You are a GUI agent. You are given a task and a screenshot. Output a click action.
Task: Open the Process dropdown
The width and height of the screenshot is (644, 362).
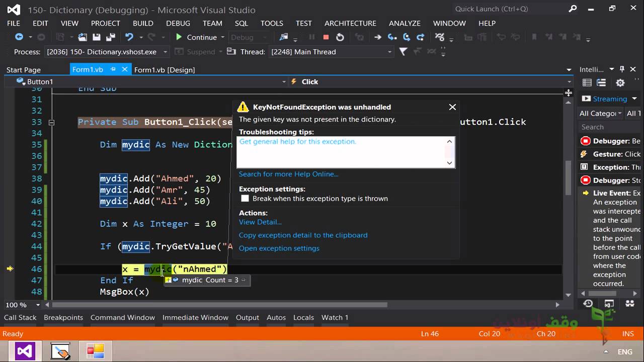tap(165, 52)
